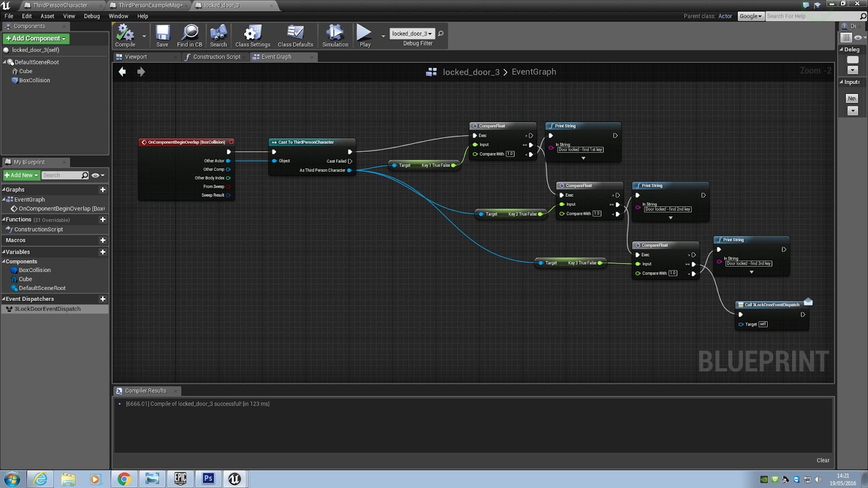
Task: Click the Clear button in Compiler Results
Action: point(823,460)
